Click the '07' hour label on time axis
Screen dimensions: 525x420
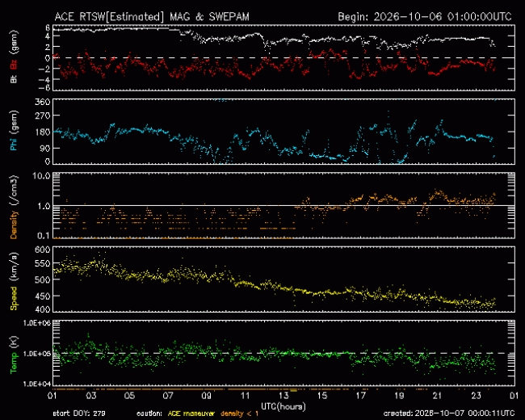(x=168, y=396)
